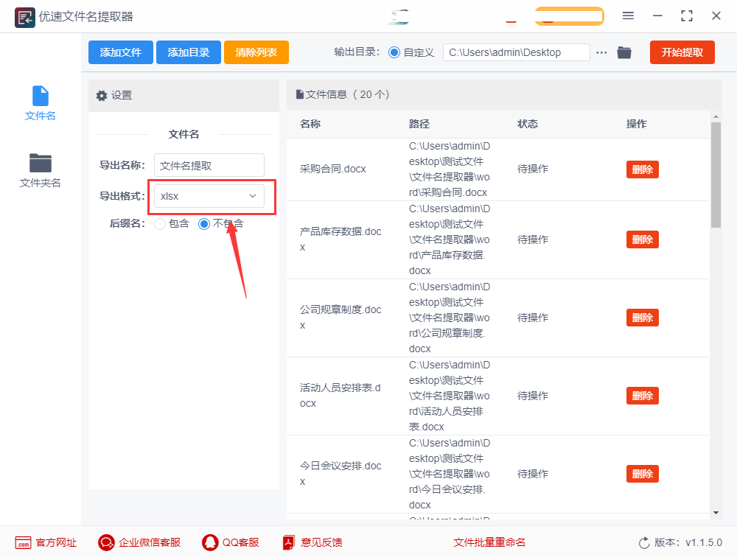Click the version refresh icon
Viewport: 737px width, 560px height.
coord(644,542)
